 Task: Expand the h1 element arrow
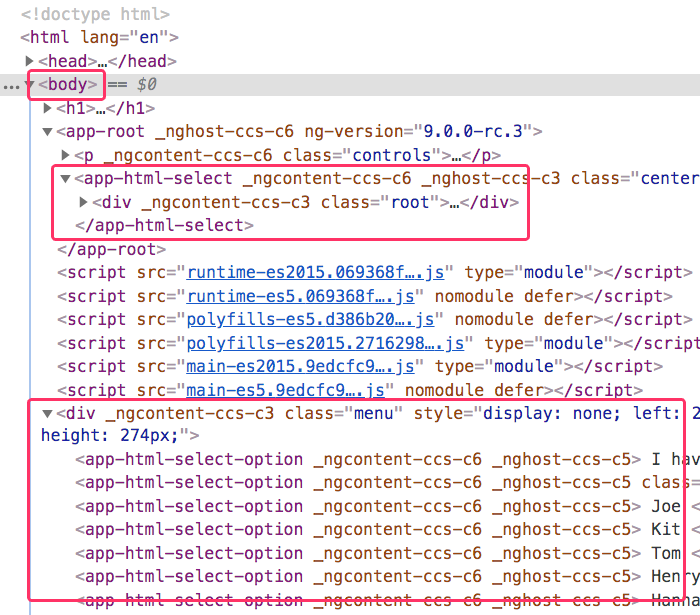click(x=47, y=108)
